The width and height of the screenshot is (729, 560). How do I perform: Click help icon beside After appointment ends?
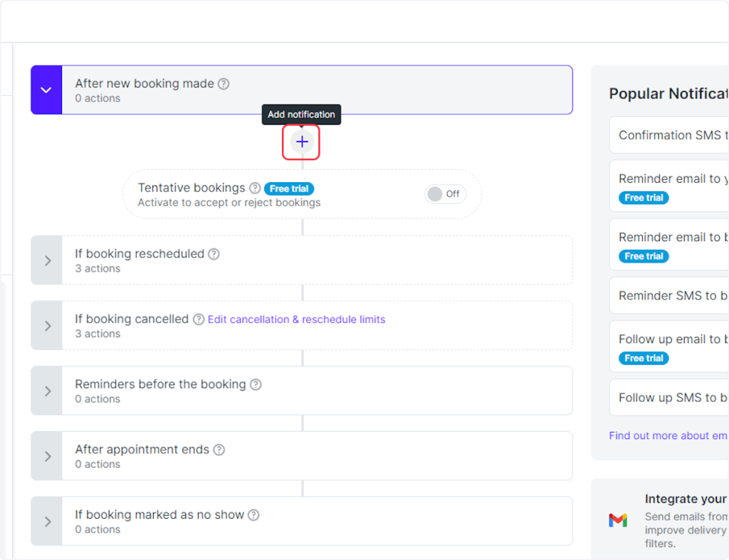point(219,450)
